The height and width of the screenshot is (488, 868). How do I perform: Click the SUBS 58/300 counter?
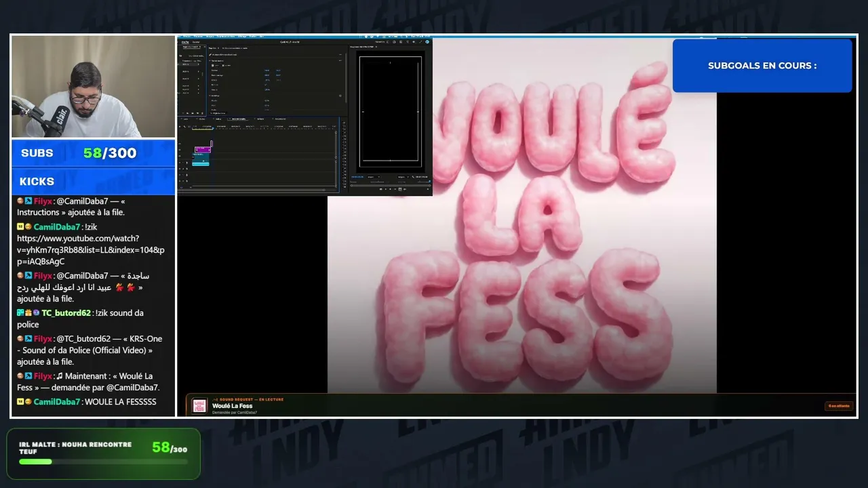pyautogui.click(x=94, y=153)
